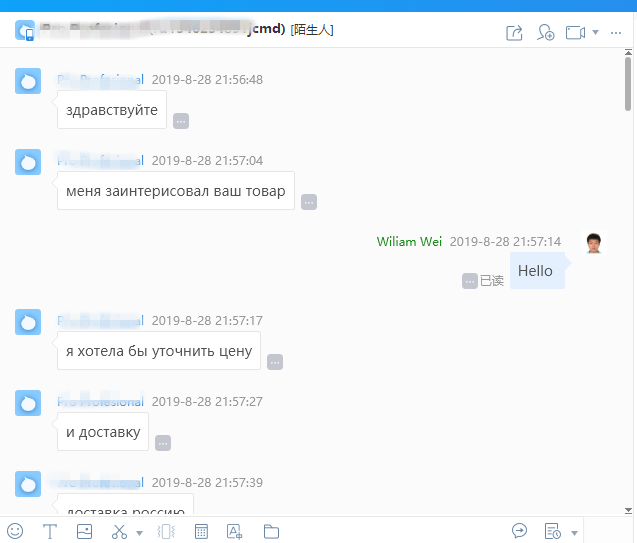This screenshot has width=637, height=543.
Task: Expand the video call dropdown arrow
Action: tap(595, 32)
